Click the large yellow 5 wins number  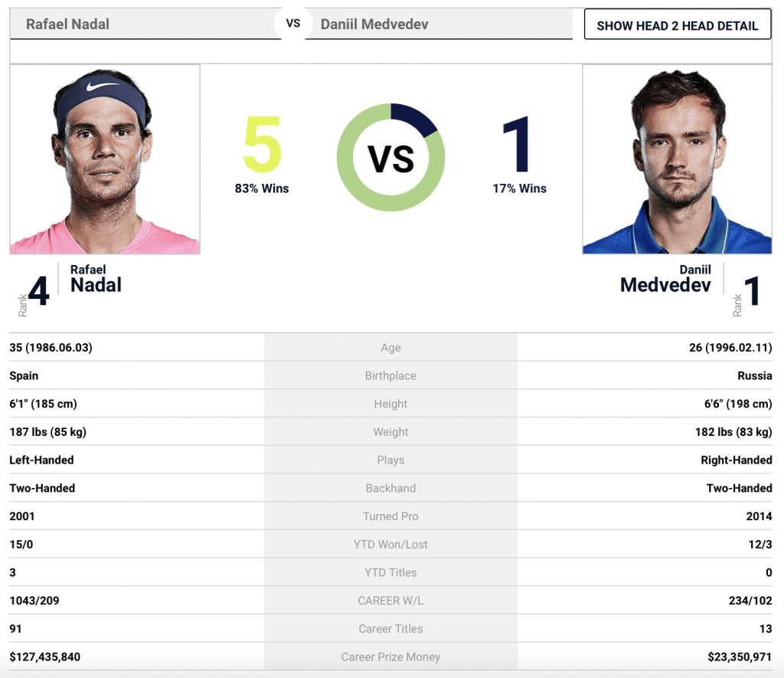click(x=263, y=144)
